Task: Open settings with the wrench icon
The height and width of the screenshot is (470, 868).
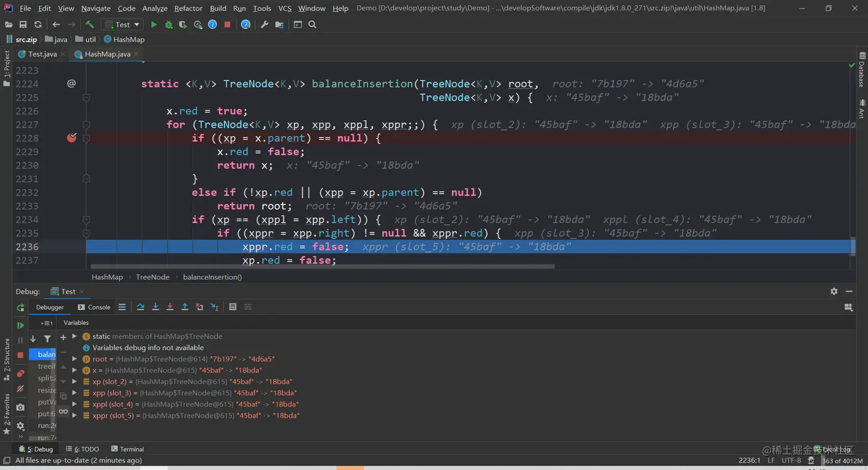Action: click(265, 25)
